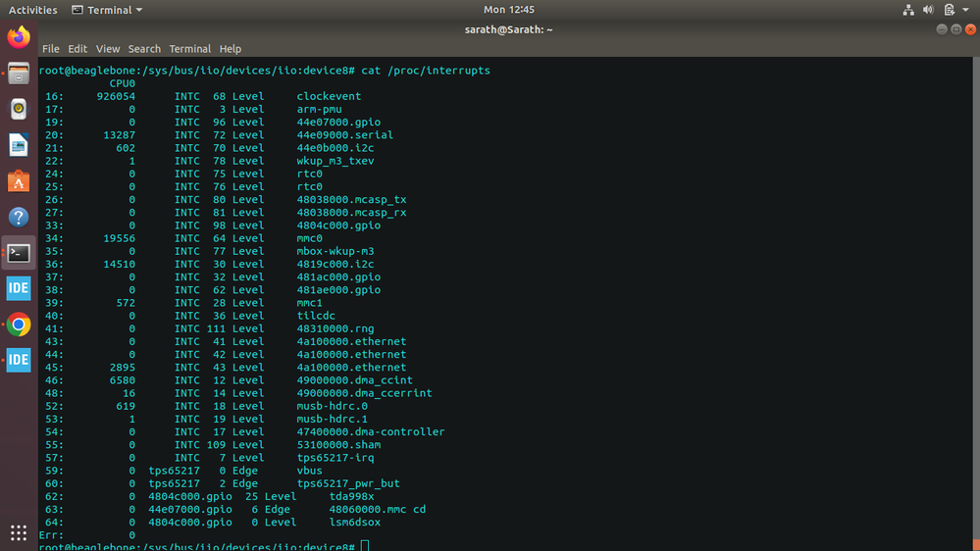Click the '4819c000.i2c' entry
Screen dimensions: 980x551
tap(335, 265)
